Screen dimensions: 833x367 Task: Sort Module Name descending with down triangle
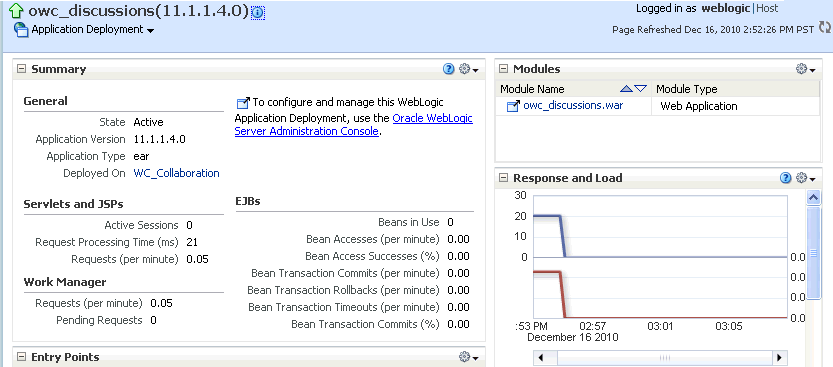coord(641,89)
